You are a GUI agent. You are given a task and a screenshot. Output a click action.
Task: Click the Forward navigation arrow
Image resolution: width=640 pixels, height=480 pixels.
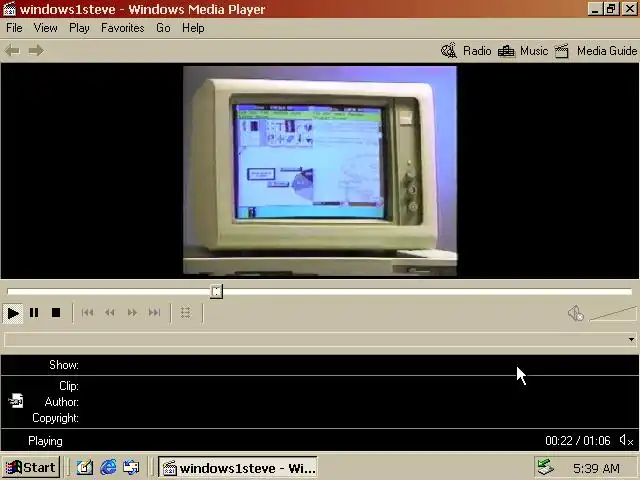[36, 51]
